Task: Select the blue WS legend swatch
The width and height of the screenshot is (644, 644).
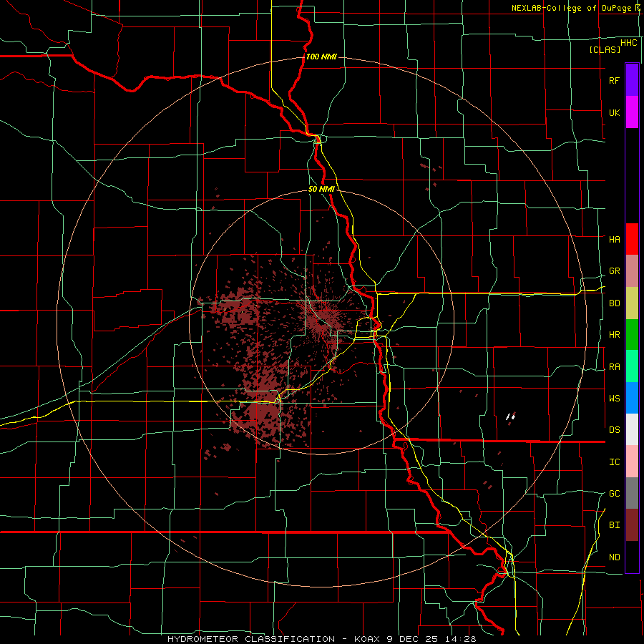Action: click(632, 398)
